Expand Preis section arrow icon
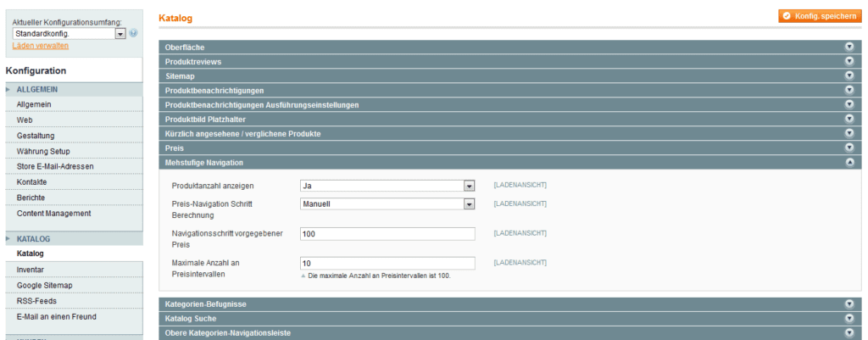868x340 pixels. coord(849,148)
